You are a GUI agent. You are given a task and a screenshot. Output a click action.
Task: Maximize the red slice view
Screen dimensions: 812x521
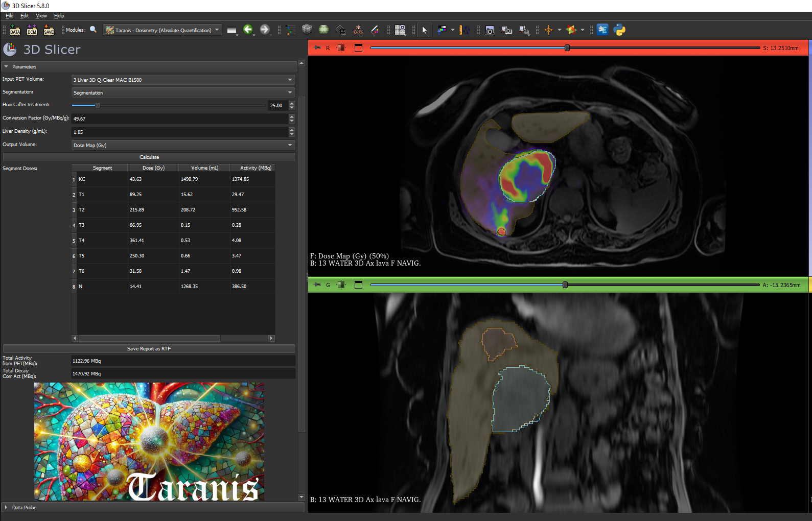(358, 48)
